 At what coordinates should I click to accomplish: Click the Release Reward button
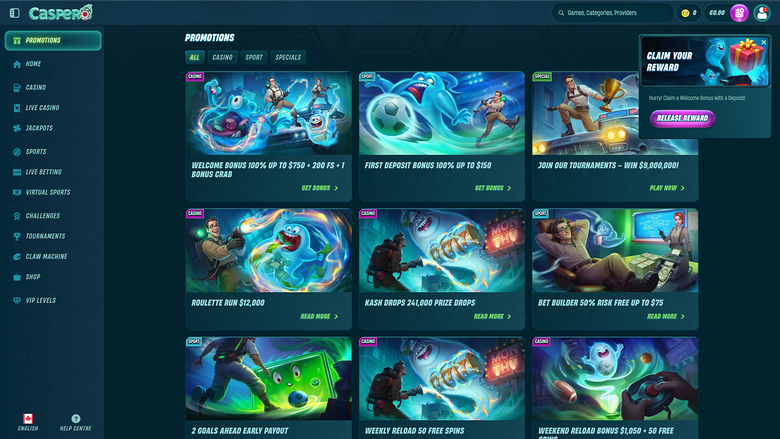(x=682, y=118)
